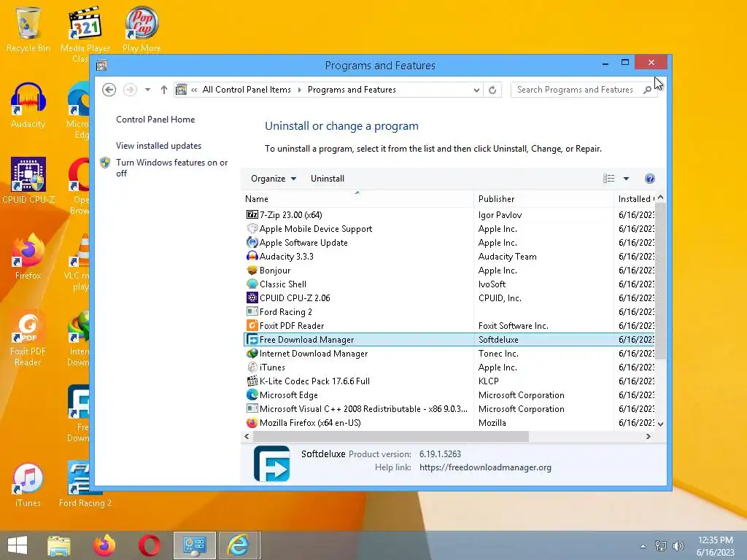Image resolution: width=747 pixels, height=560 pixels.
Task: Click the K-Lite Codec Pack icon
Action: [x=252, y=381]
